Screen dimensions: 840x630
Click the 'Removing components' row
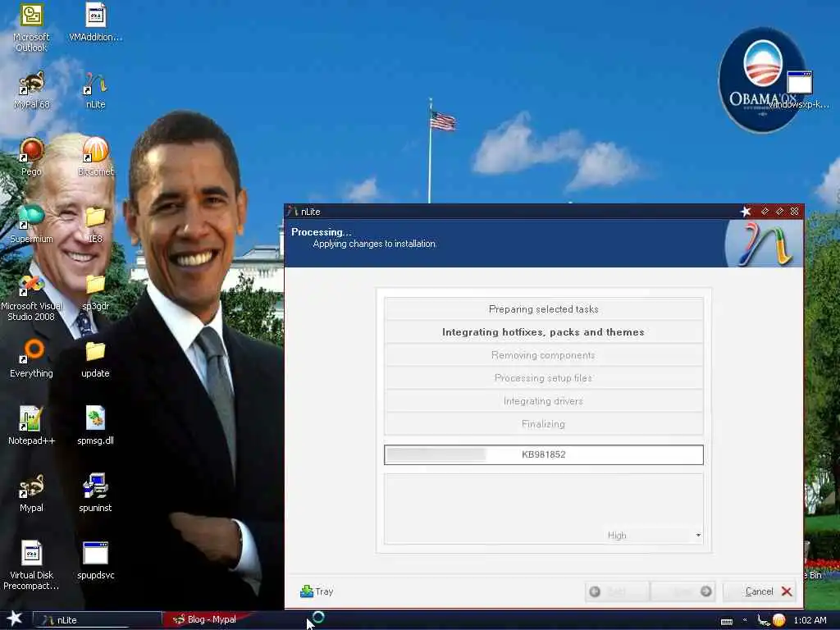coord(543,355)
